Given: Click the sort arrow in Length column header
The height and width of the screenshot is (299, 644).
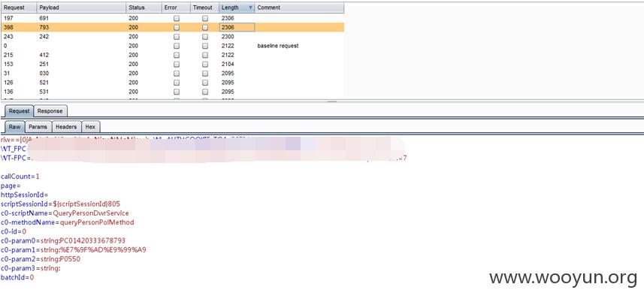Looking at the screenshot, I should click(250, 8).
